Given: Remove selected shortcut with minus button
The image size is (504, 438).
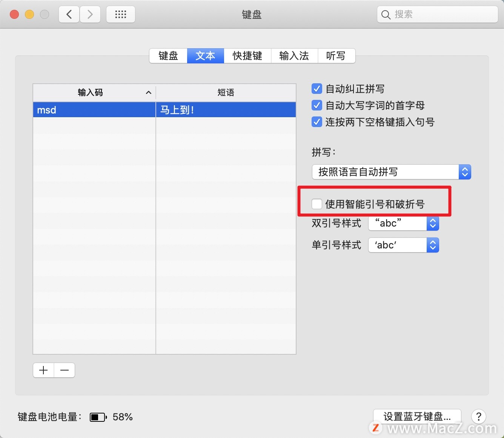Looking at the screenshot, I should pos(65,370).
